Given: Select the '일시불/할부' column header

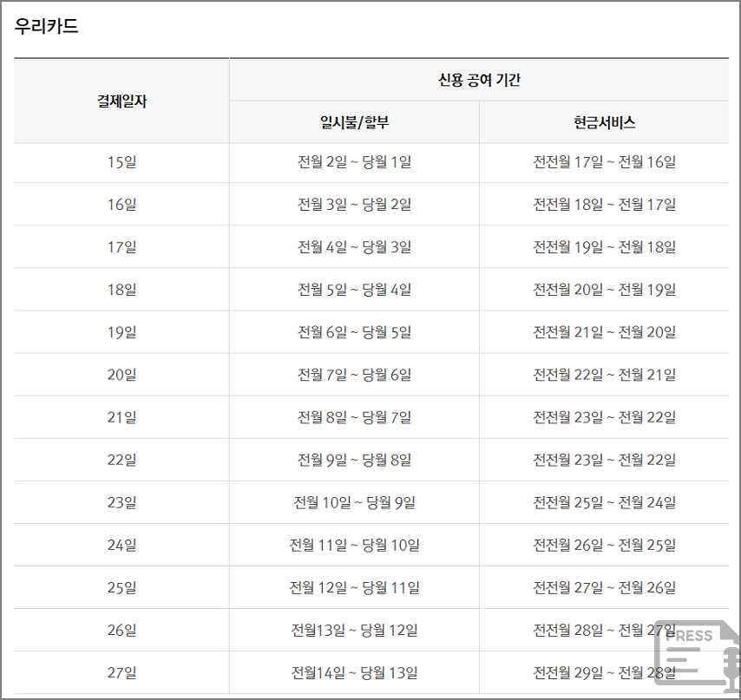Looking at the screenshot, I should coord(354,122).
